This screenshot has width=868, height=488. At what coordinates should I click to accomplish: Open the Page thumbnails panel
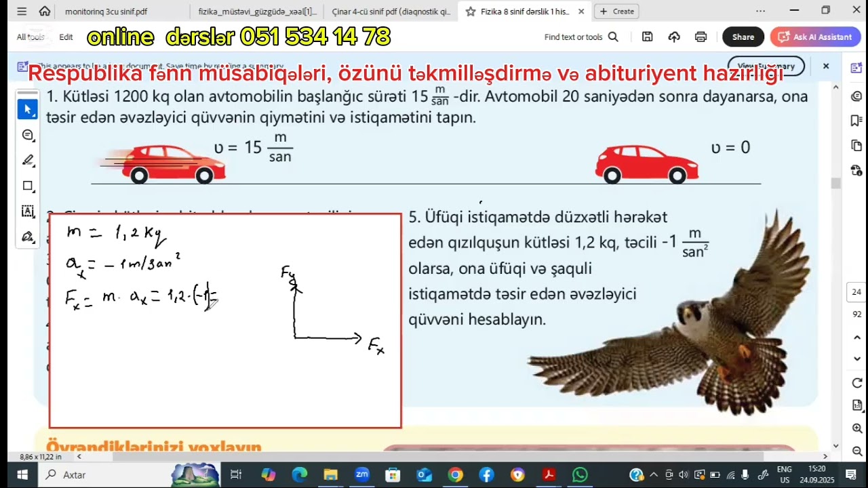pos(856,145)
